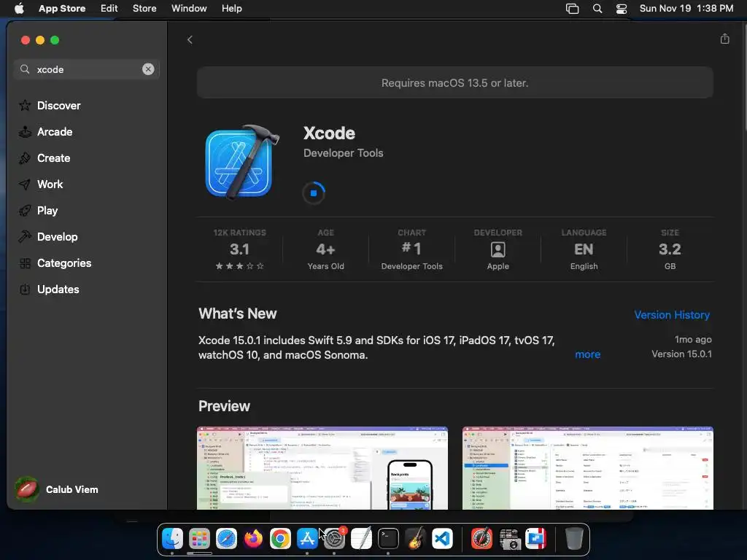Viewport: 747px width, 560px height.
Task: Open the Apple menu
Action: point(19,8)
